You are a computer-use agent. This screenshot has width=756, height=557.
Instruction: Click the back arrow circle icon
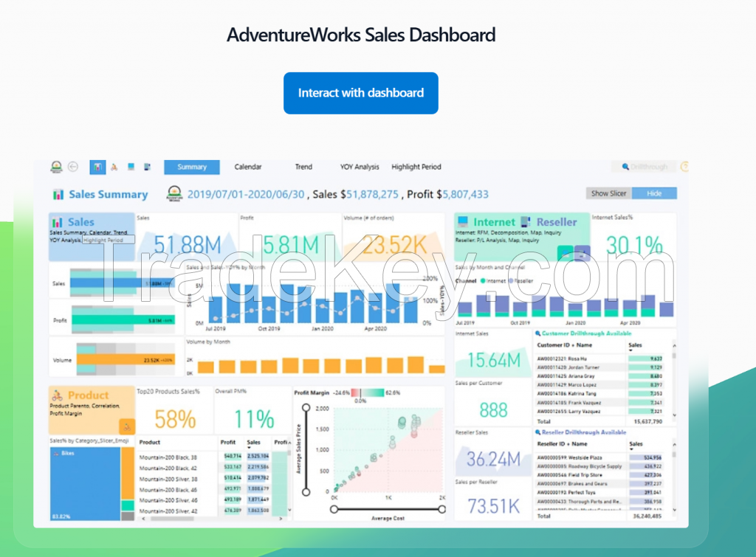pos(73,167)
